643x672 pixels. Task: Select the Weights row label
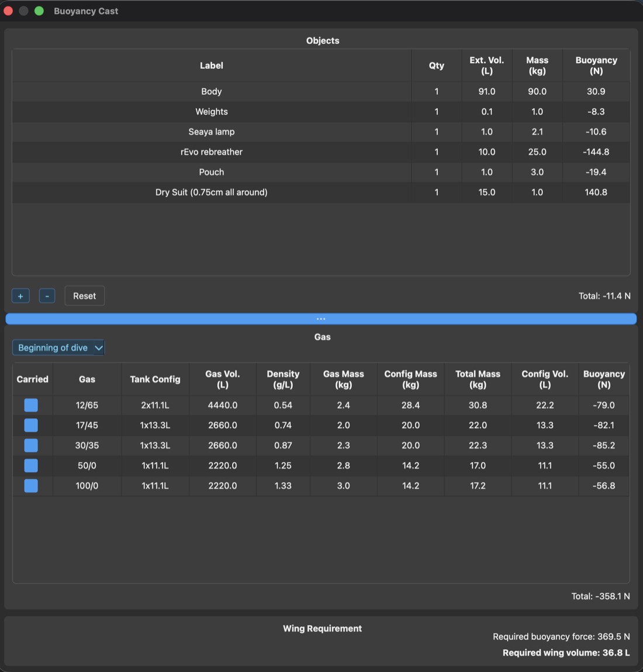pos(212,112)
